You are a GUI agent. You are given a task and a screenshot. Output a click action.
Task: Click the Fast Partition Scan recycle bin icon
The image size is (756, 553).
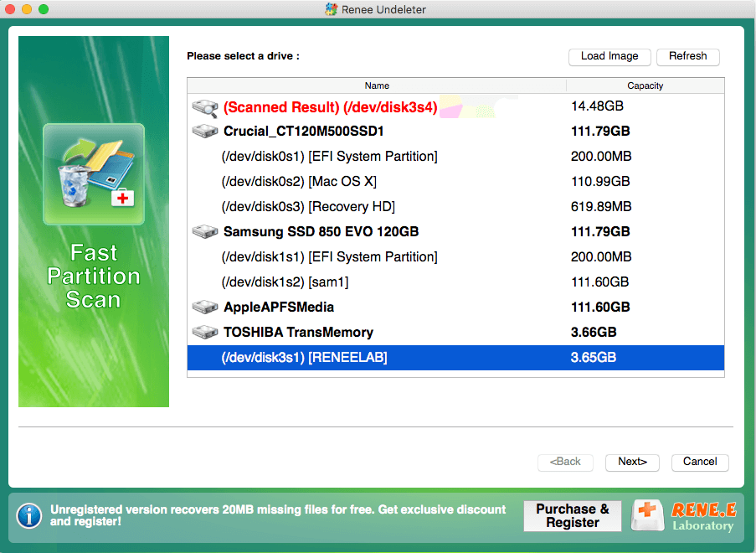pos(94,174)
